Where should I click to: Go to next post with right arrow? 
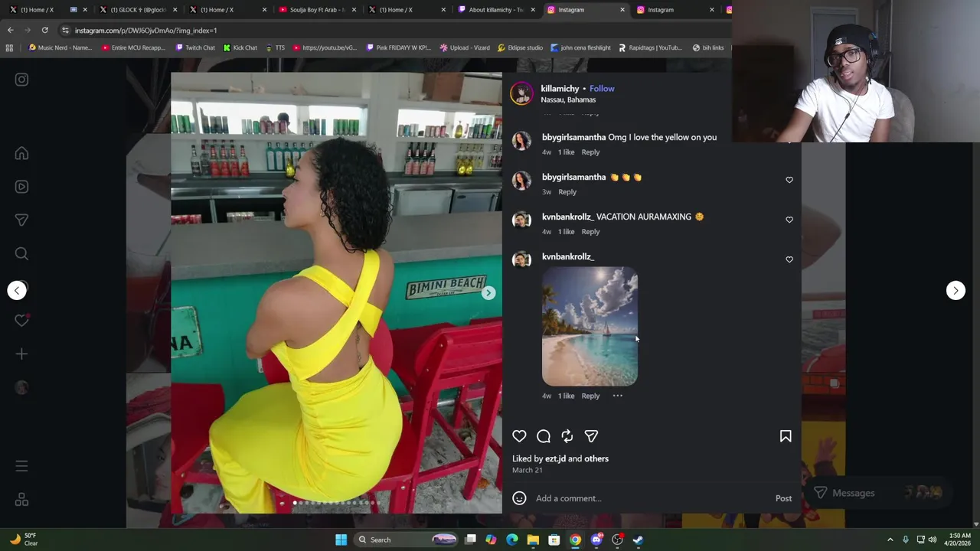[955, 290]
